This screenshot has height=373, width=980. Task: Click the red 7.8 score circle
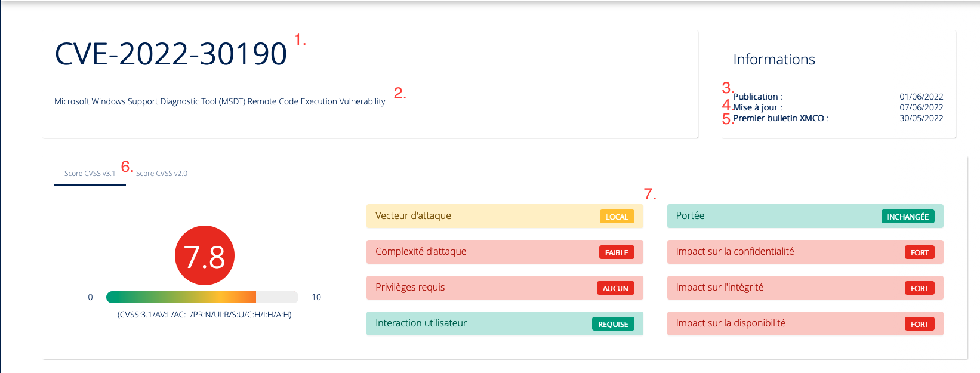pyautogui.click(x=204, y=255)
